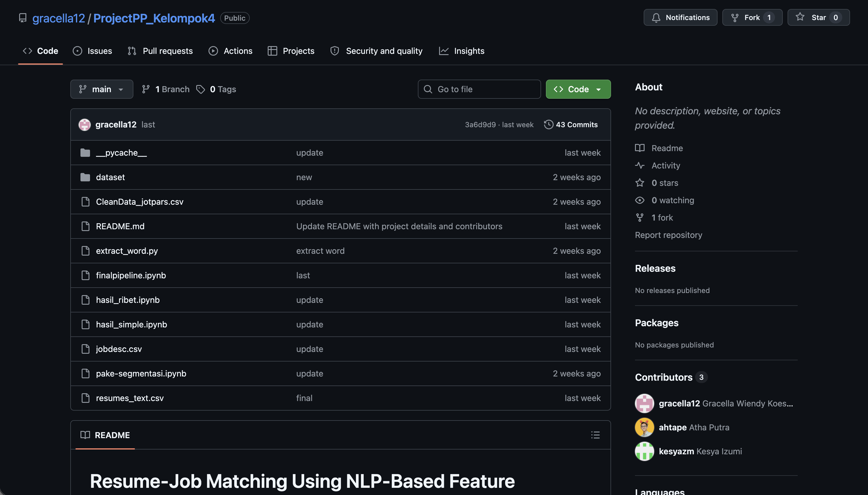Click the tag icon next to 0 Tags
Viewport: 868px width, 495px height.
click(200, 89)
